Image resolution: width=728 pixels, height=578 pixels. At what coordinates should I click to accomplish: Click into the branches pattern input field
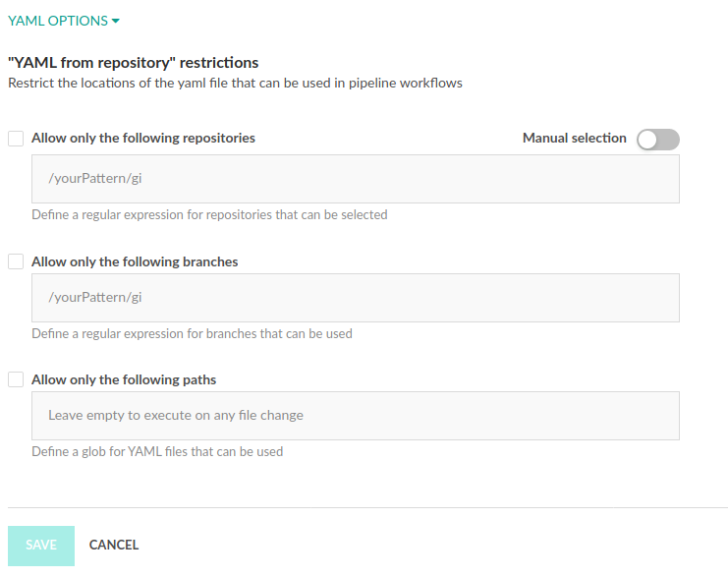coord(355,297)
